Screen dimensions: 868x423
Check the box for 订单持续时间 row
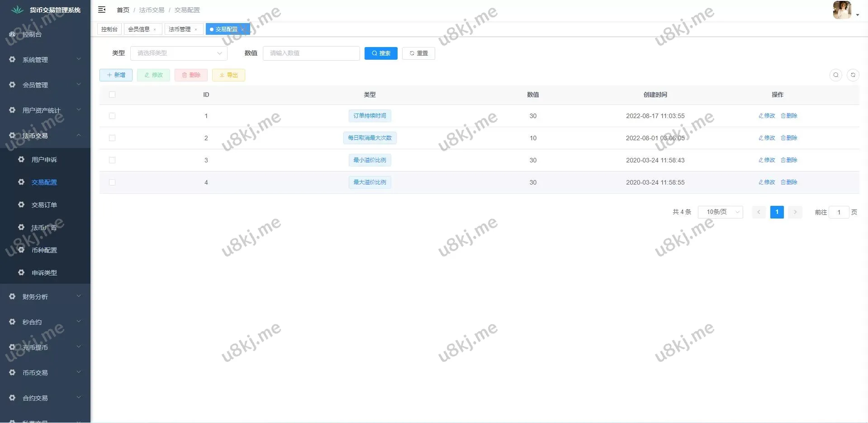click(x=112, y=116)
